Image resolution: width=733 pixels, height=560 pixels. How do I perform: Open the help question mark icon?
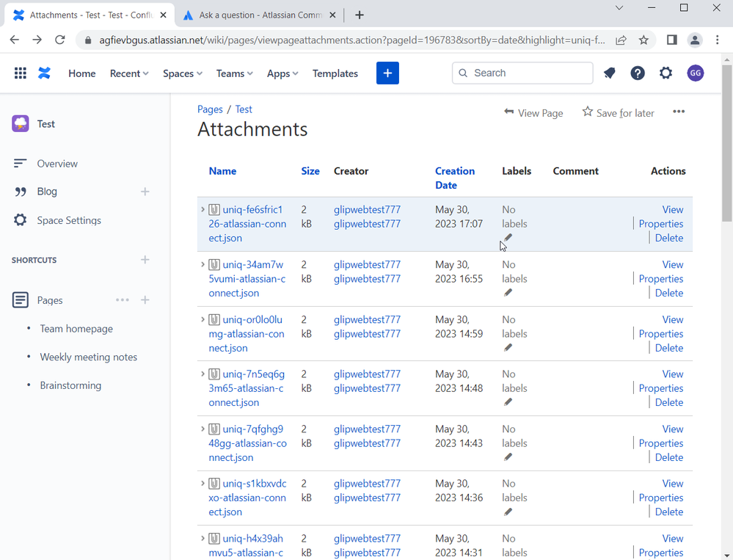point(638,73)
